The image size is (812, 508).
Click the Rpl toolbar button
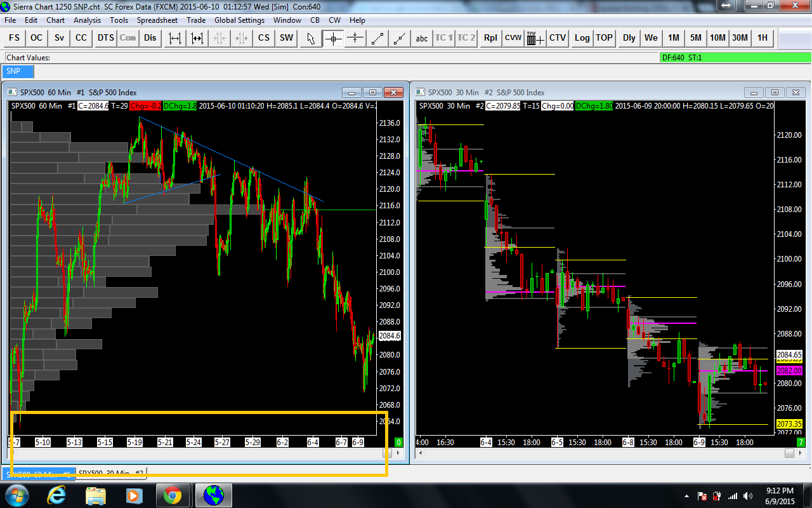[x=490, y=37]
